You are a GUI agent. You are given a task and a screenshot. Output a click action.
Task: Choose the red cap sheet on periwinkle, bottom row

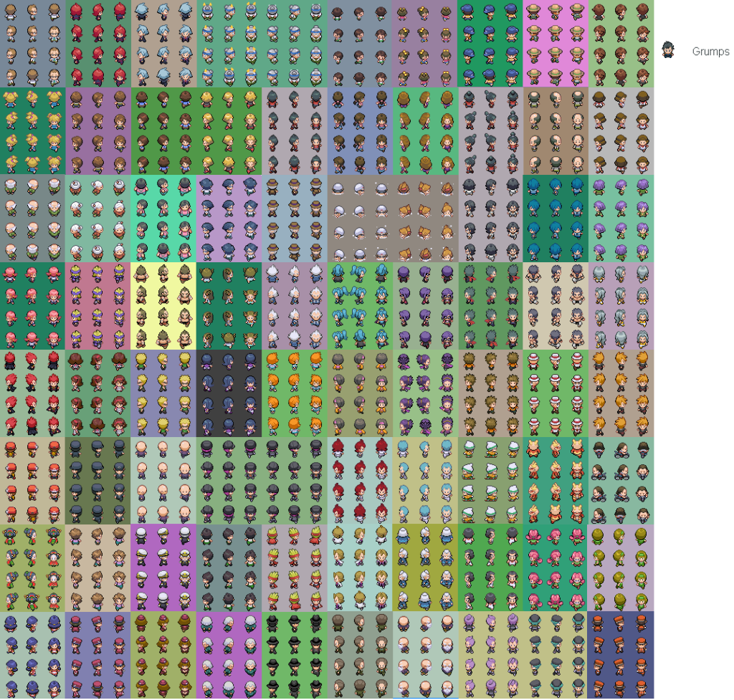(98, 655)
